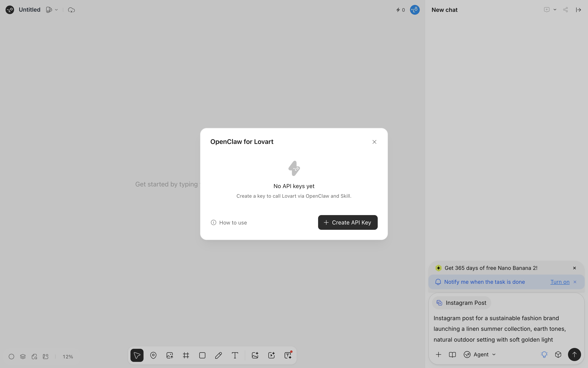Click Turn on notifications link
This screenshot has height=368, width=588.
tap(560, 282)
